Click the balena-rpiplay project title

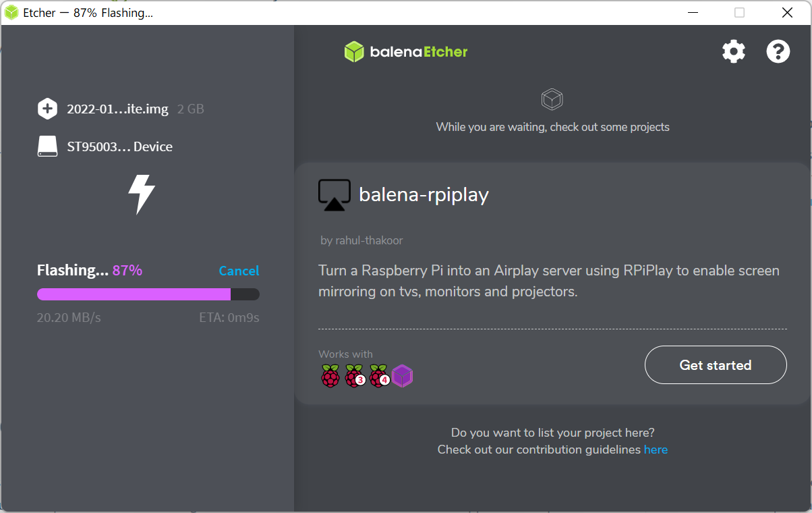[424, 194]
